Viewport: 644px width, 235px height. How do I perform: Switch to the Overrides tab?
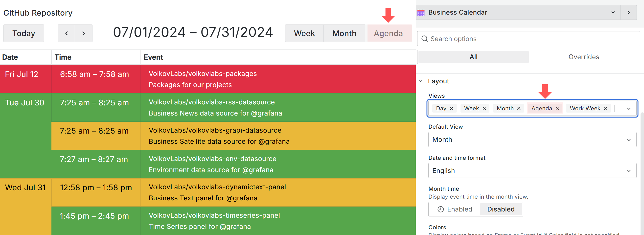tap(583, 57)
